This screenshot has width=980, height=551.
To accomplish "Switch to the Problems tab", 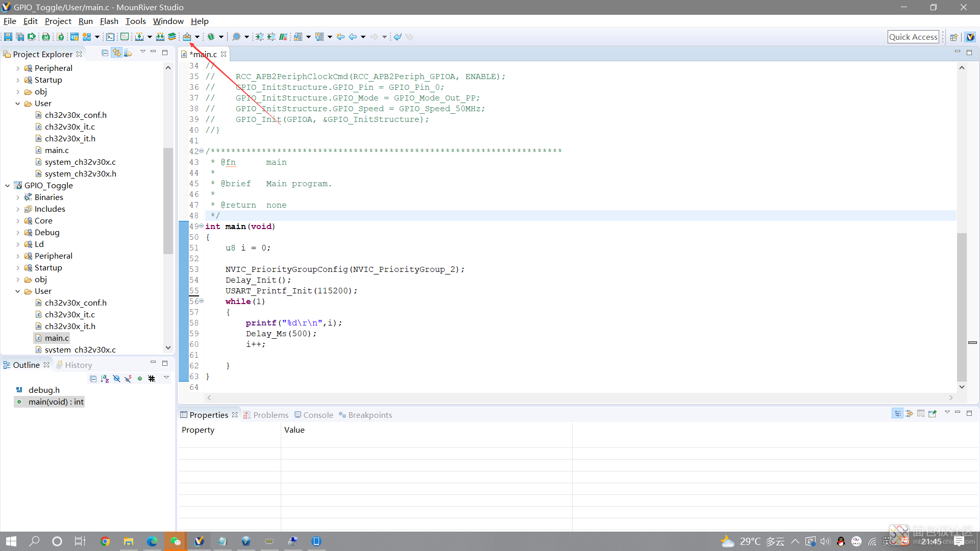I will coord(266,415).
